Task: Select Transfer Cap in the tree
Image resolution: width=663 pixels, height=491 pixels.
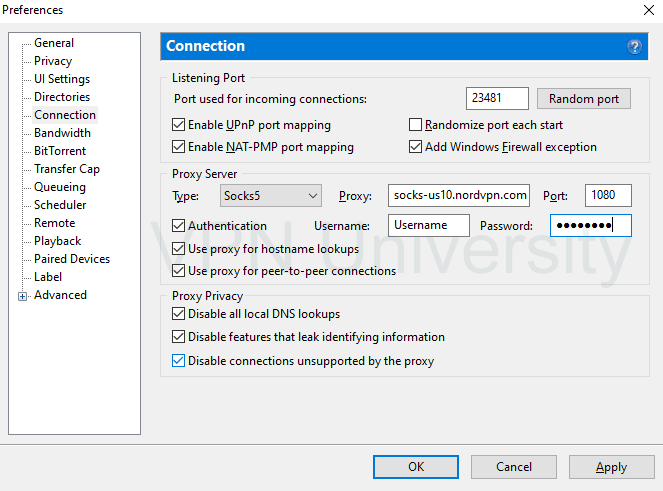Action: (x=67, y=169)
